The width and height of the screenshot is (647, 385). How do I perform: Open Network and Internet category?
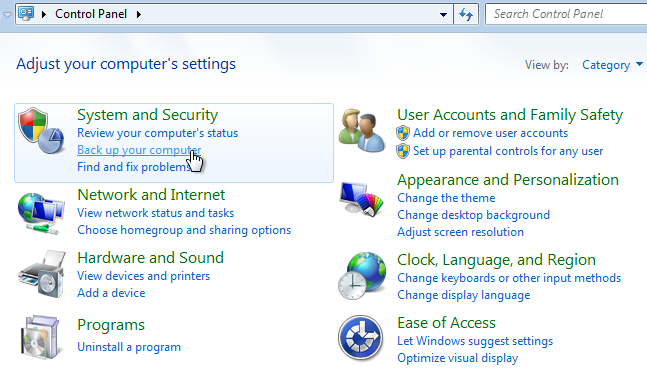click(151, 194)
